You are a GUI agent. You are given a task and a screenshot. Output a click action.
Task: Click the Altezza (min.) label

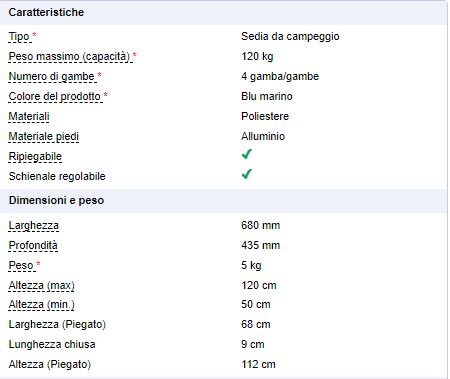[42, 304]
